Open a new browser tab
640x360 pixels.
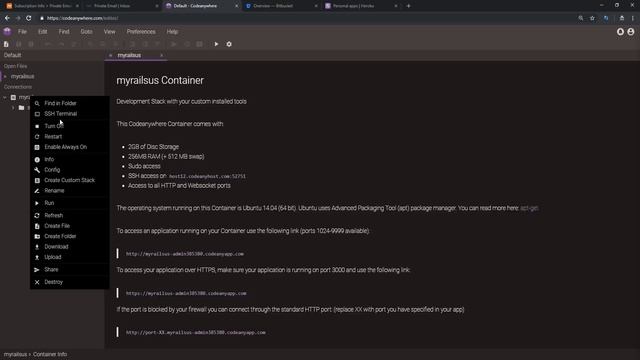[x=408, y=6]
